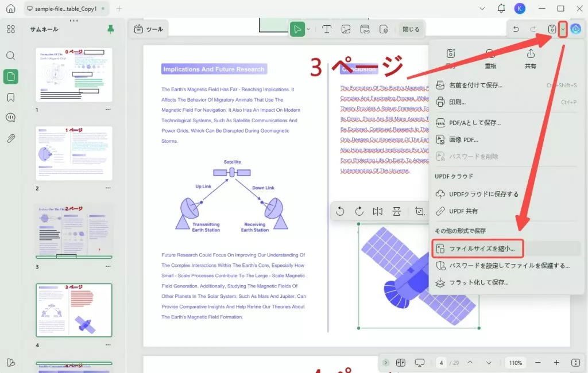Screen dimensions: 588x373
Task: Expand the selection tool dropdown arrow
Action: click(308, 29)
